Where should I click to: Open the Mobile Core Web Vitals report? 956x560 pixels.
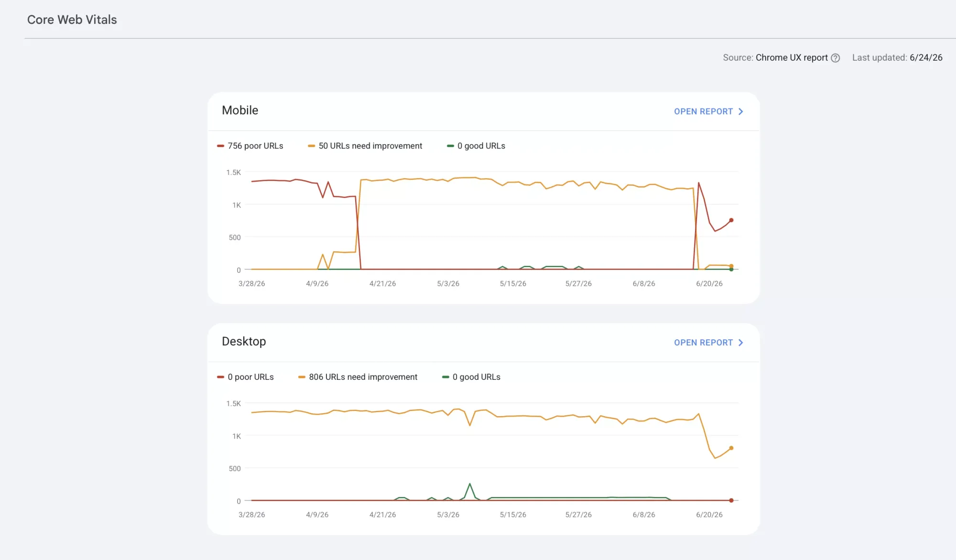coord(708,111)
